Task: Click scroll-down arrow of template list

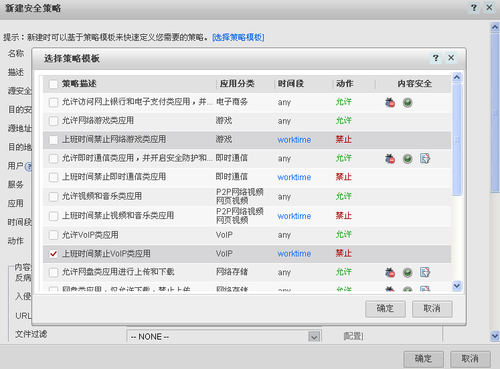Action: (457, 286)
